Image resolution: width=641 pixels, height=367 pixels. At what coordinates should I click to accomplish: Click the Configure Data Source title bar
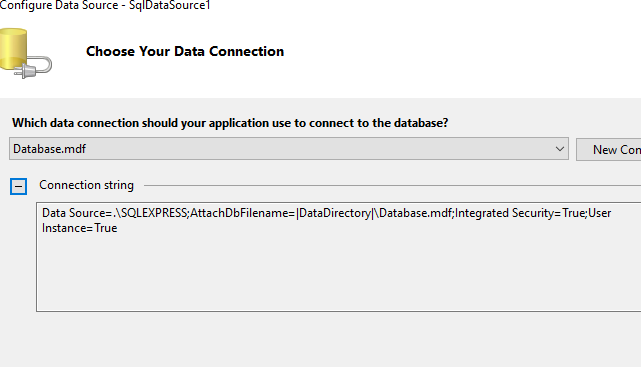pos(105,5)
